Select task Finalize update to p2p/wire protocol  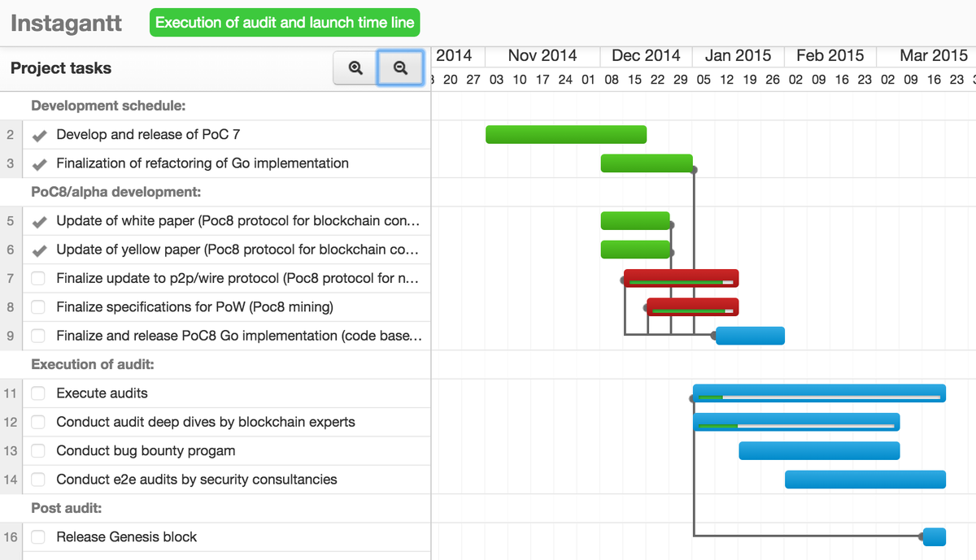(x=238, y=279)
